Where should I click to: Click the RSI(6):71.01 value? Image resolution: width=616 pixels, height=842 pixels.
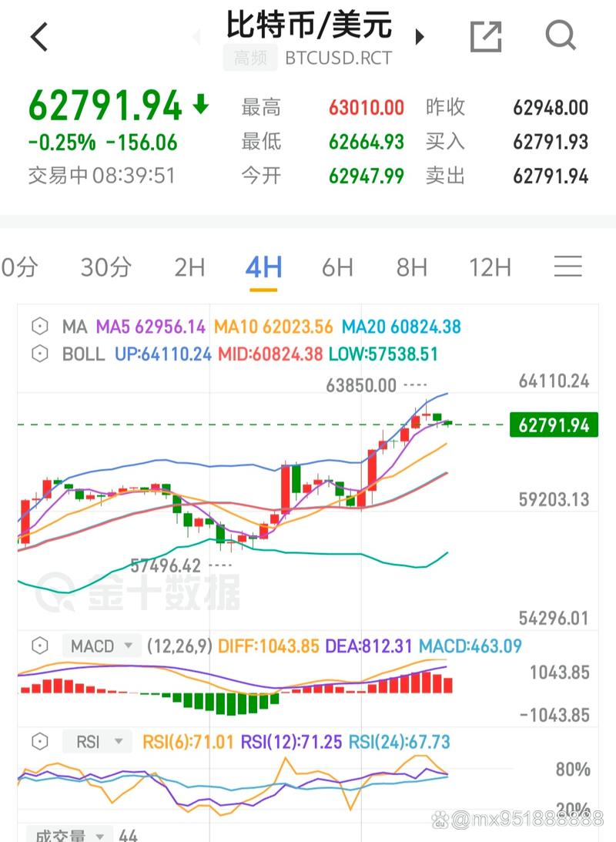pos(188,742)
